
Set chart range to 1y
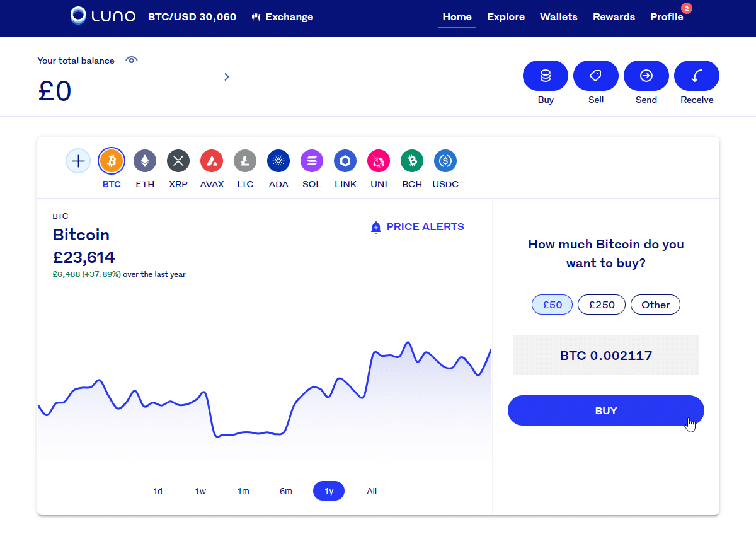tap(329, 491)
